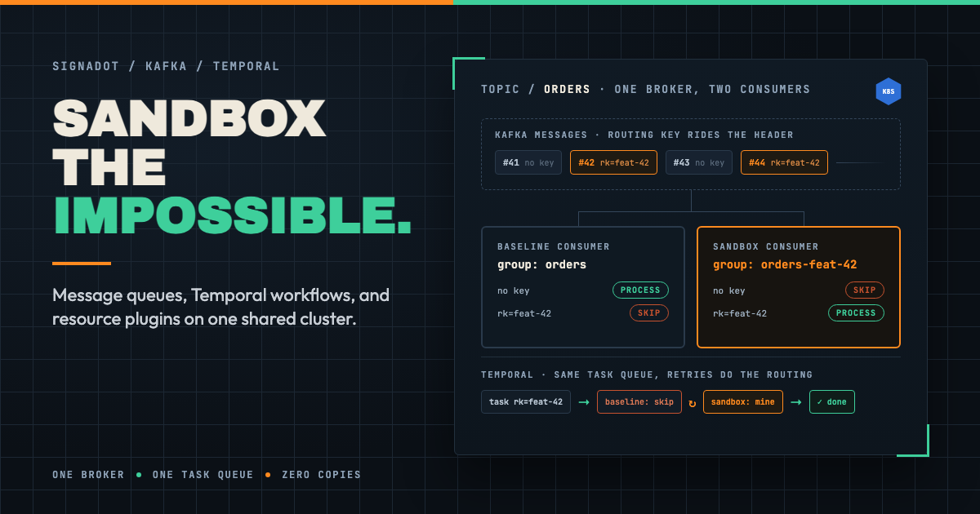The height and width of the screenshot is (514, 980).
Task: Click SKIP pill in Sandbox Consumer card
Action: (865, 290)
